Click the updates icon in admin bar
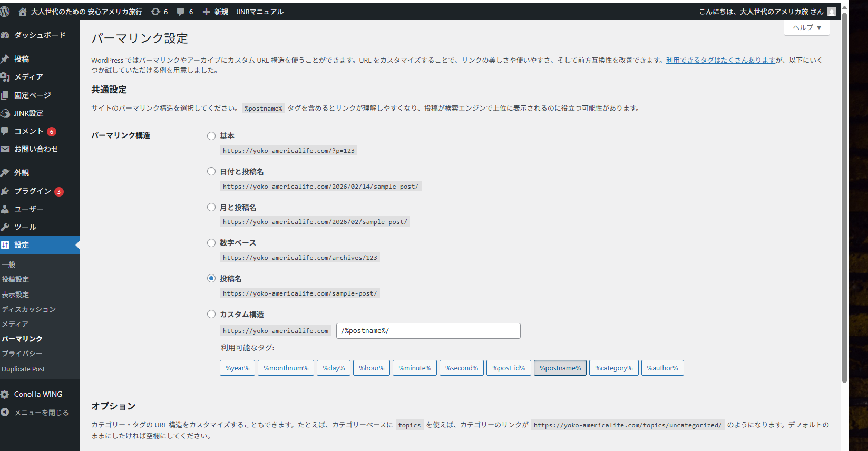The width and height of the screenshot is (868, 451). 155,12
